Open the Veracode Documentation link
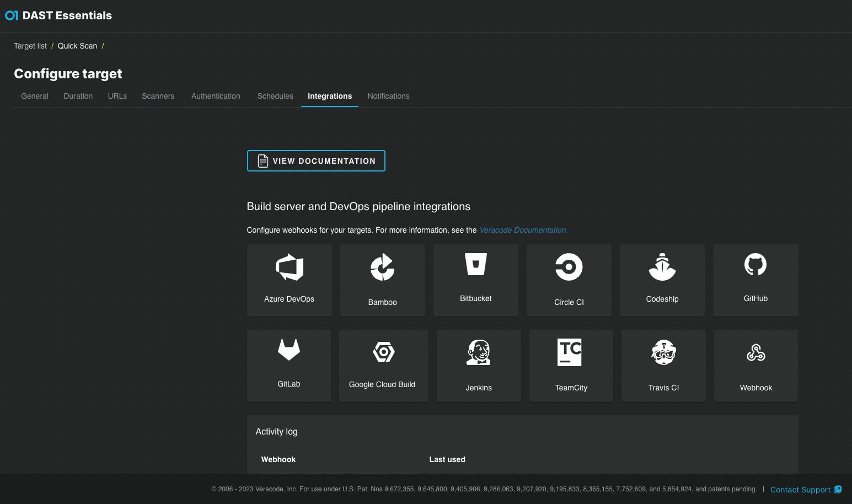The height and width of the screenshot is (504, 852). (x=523, y=230)
